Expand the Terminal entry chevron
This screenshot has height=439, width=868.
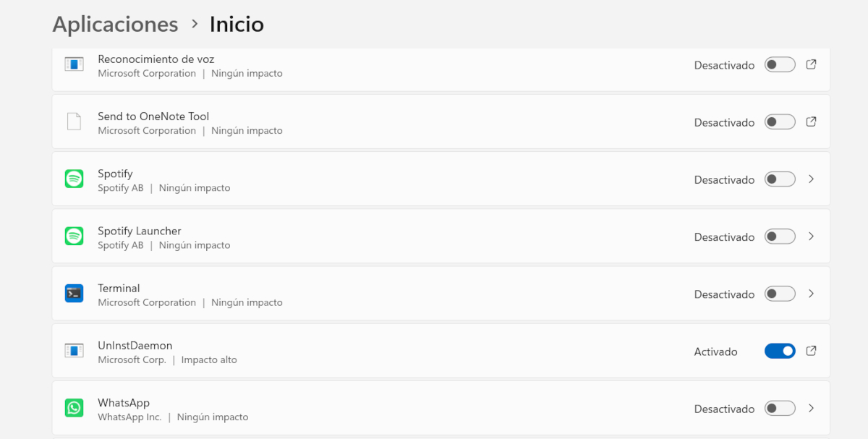click(x=811, y=294)
